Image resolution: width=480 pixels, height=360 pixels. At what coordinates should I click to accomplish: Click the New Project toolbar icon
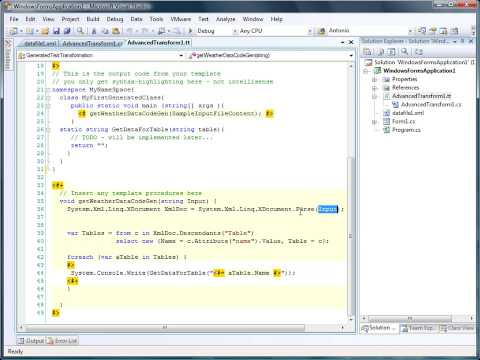point(13,31)
